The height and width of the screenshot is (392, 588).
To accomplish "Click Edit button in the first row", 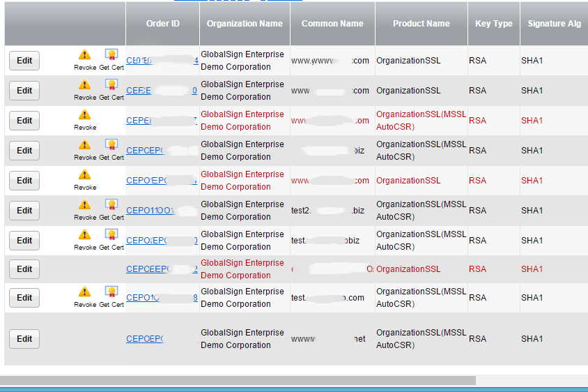I will (x=24, y=61).
